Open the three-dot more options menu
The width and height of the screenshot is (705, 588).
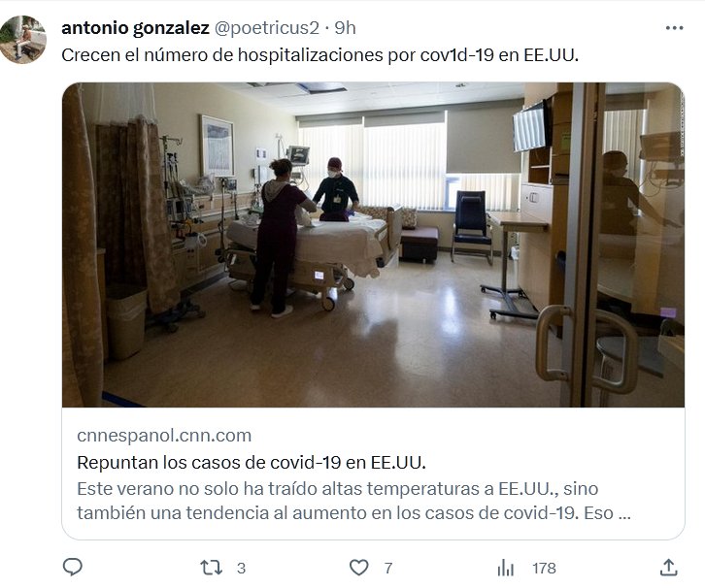tap(675, 28)
